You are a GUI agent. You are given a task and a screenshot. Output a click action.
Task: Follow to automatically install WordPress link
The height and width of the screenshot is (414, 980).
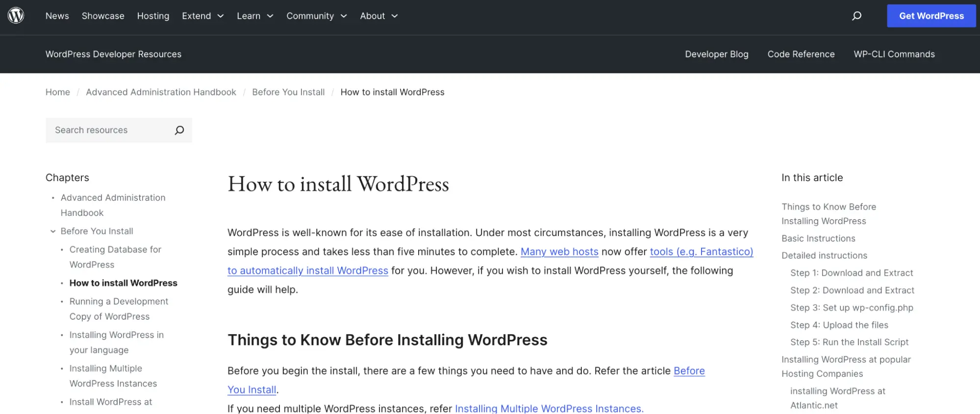[308, 271]
